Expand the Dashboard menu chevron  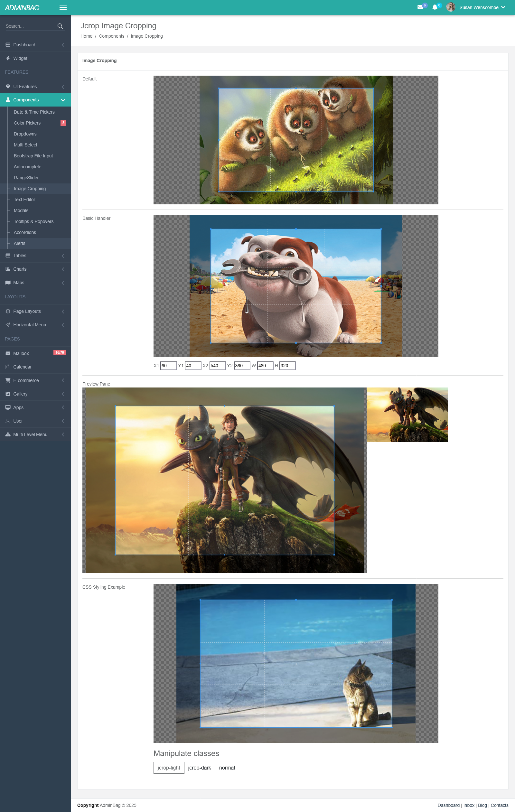point(63,45)
